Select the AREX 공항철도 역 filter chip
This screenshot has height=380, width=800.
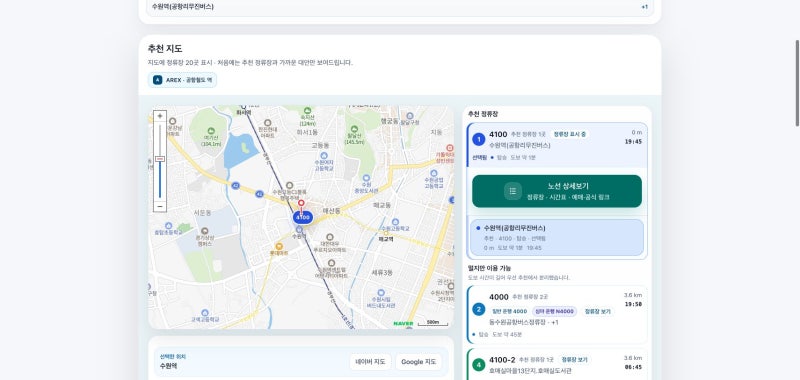coord(182,80)
